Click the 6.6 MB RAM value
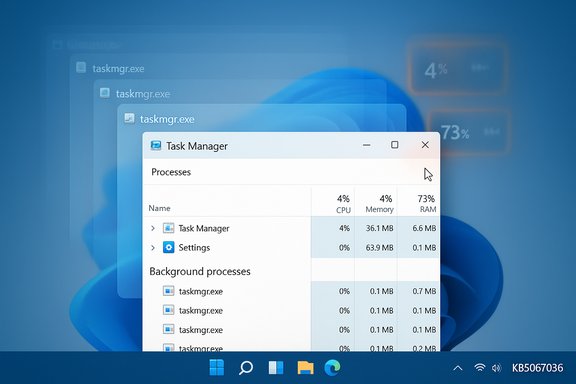Viewport: 576px width, 384px height. coord(424,228)
